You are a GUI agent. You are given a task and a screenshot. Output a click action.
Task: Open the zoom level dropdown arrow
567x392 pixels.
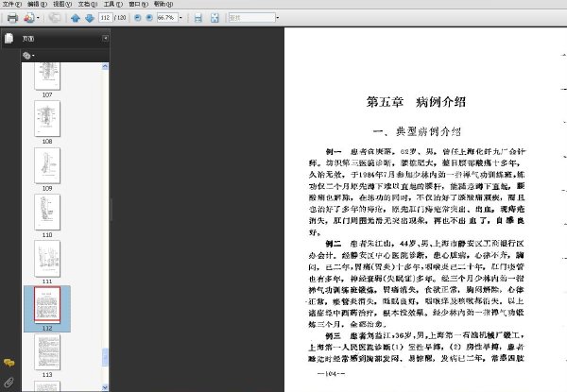click(x=180, y=17)
